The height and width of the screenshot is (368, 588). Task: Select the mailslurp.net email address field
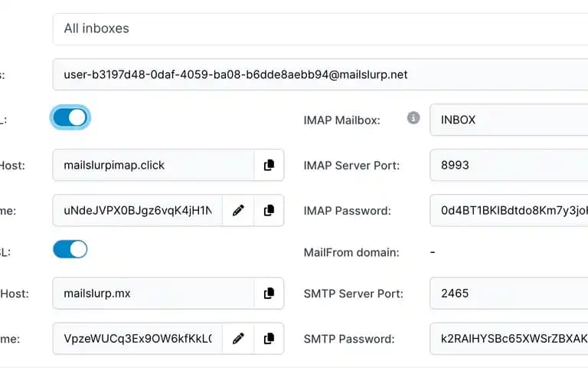point(320,74)
